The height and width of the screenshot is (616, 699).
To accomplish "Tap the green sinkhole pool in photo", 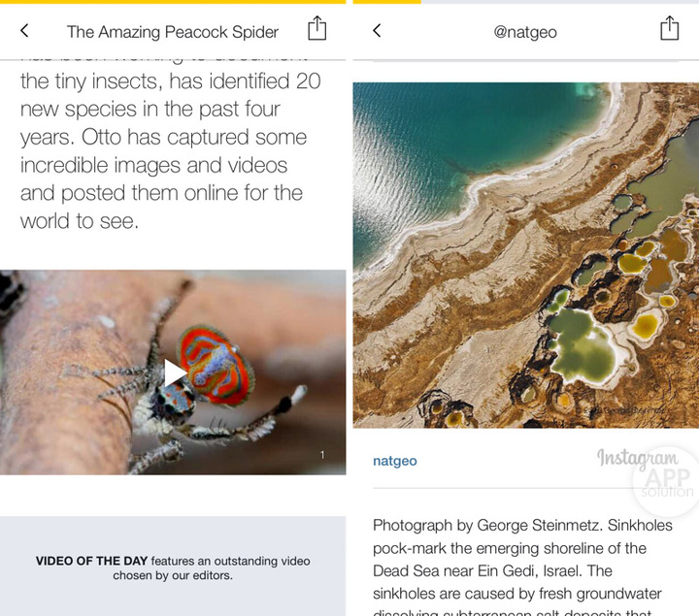I will (581, 345).
